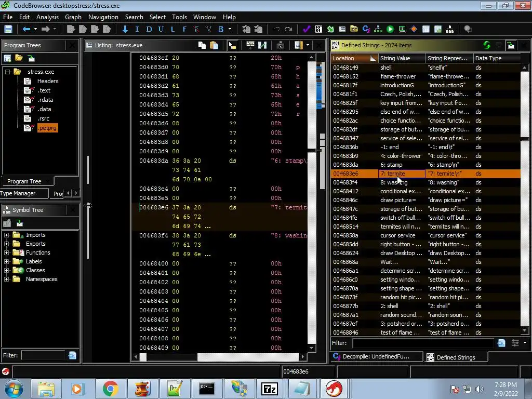Sort by the Data Type column header
This screenshot has width=532, height=399.
pyautogui.click(x=496, y=58)
